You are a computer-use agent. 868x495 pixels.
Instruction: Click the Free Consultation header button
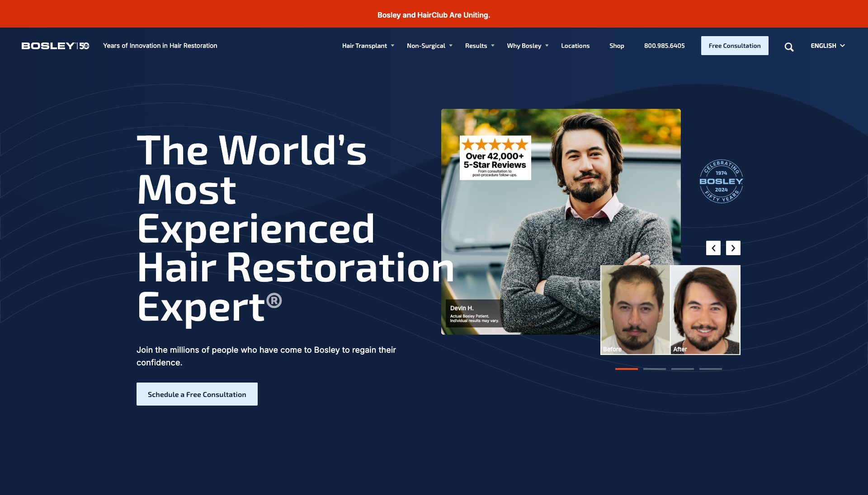pyautogui.click(x=735, y=46)
